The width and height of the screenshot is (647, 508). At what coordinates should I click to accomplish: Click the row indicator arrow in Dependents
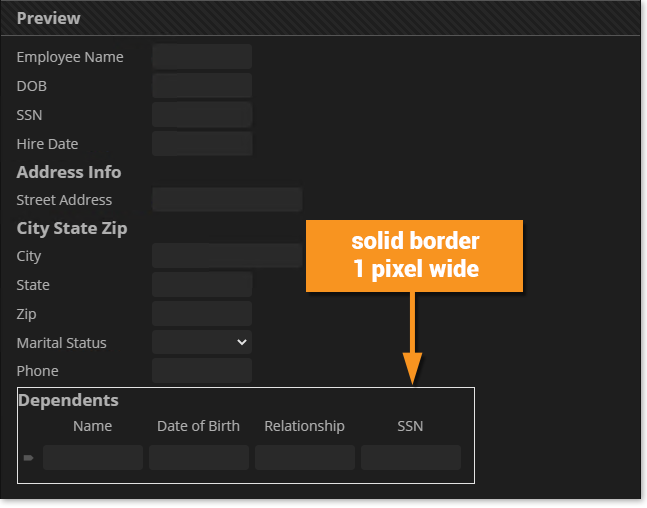29,458
